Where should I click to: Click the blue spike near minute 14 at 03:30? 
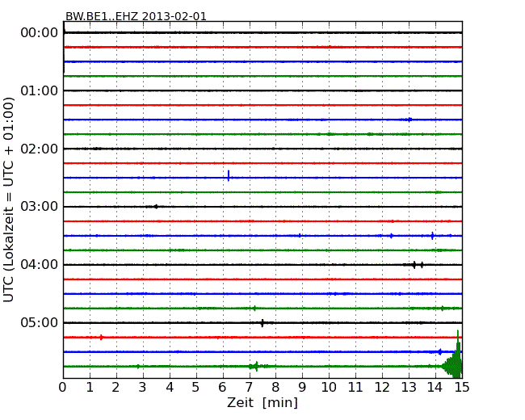[433, 236]
